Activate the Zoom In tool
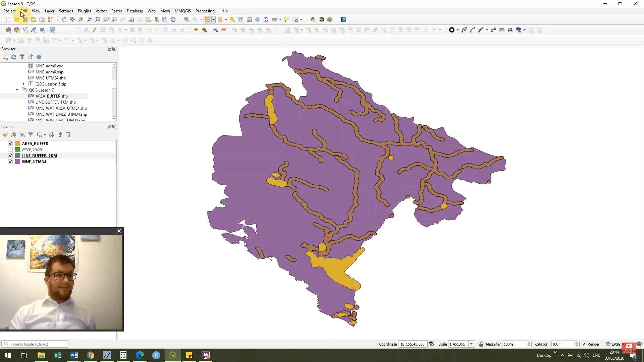 coord(81,19)
